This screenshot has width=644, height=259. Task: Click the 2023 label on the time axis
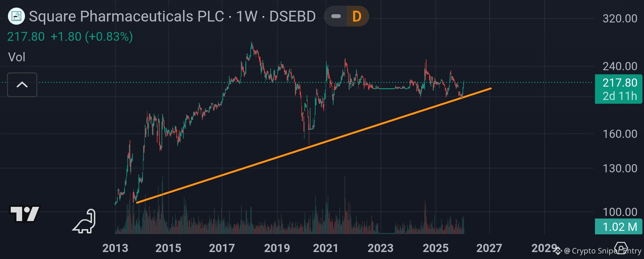tap(380, 248)
